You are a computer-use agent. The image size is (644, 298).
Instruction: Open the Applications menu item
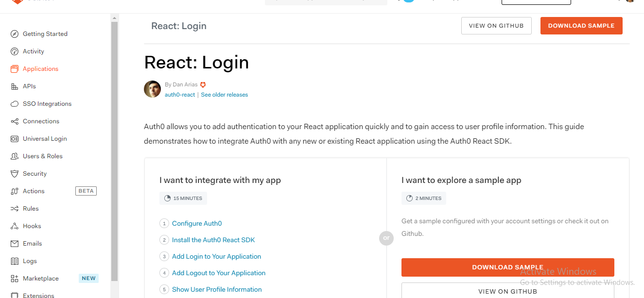point(40,69)
